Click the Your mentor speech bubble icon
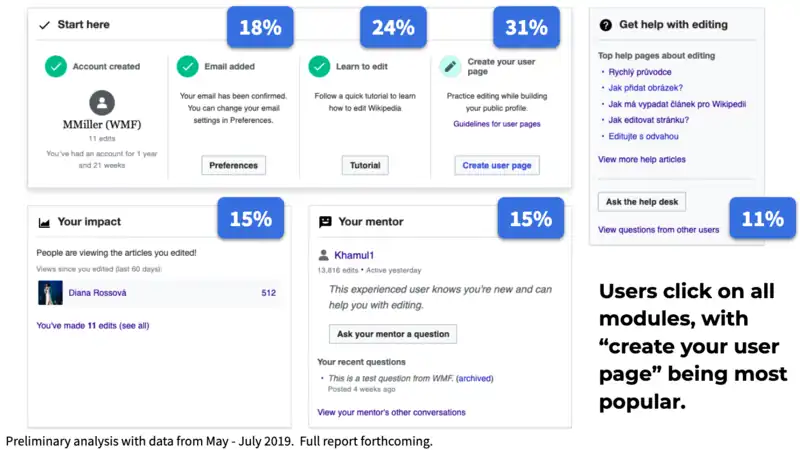 click(325, 222)
